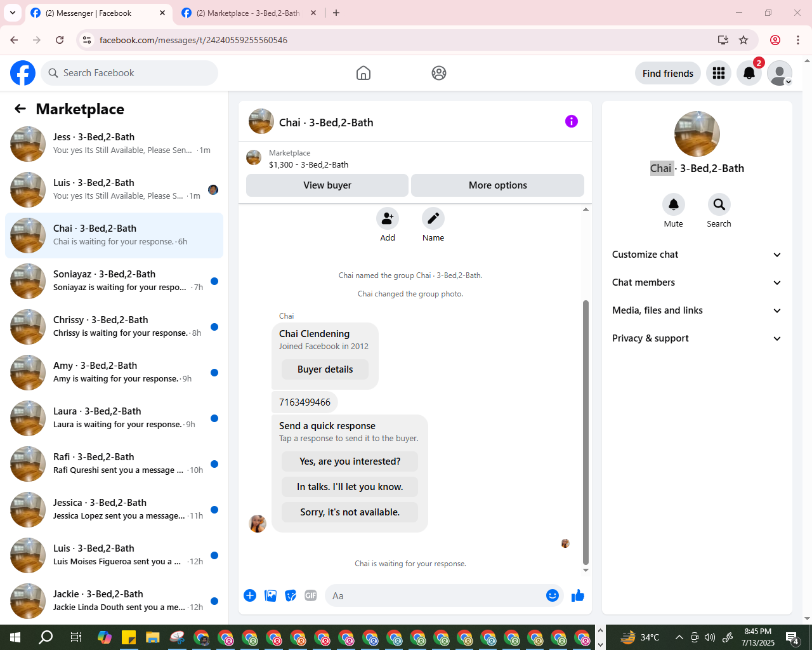The image size is (812, 650).
Task: Mute the Chai conversation
Action: [x=674, y=204]
